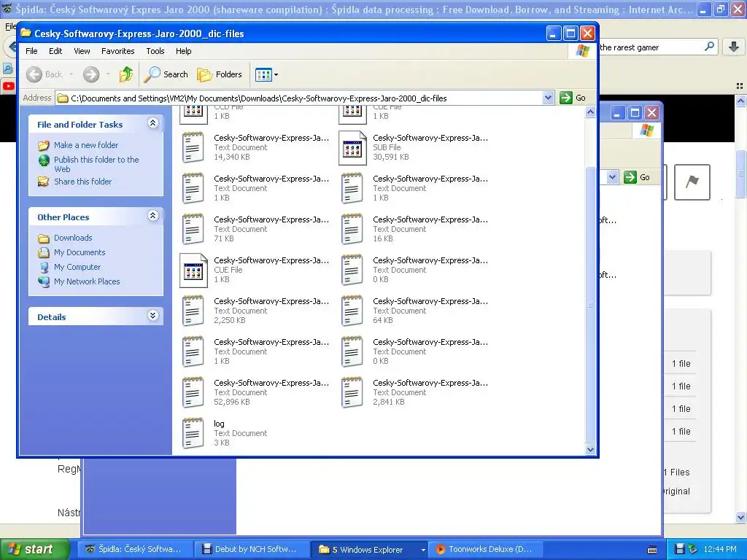
Task: Click Publish this folder to the Web
Action: (x=96, y=164)
